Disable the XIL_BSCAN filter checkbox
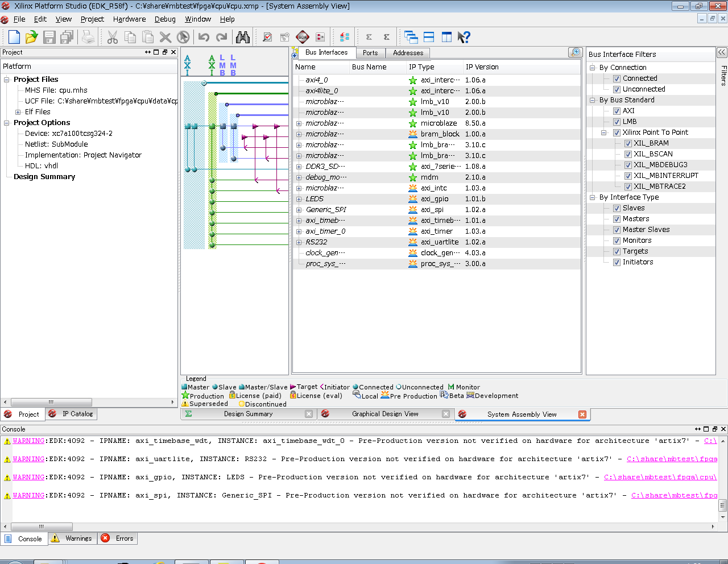The height and width of the screenshot is (564, 728). pos(628,154)
